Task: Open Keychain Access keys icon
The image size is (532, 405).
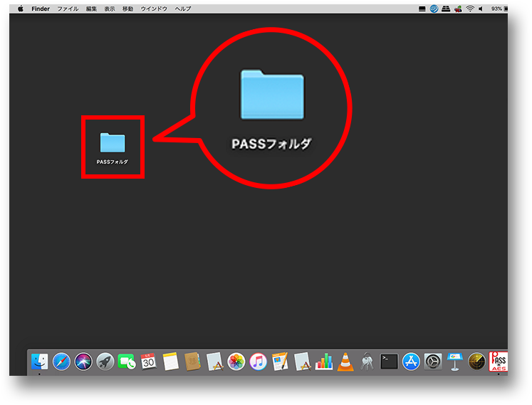Action: pyautogui.click(x=367, y=362)
